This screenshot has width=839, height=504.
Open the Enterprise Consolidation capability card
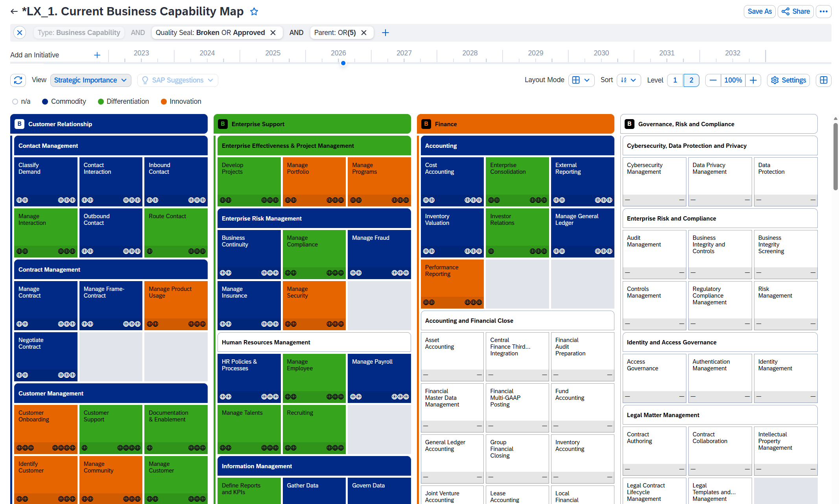(517, 182)
